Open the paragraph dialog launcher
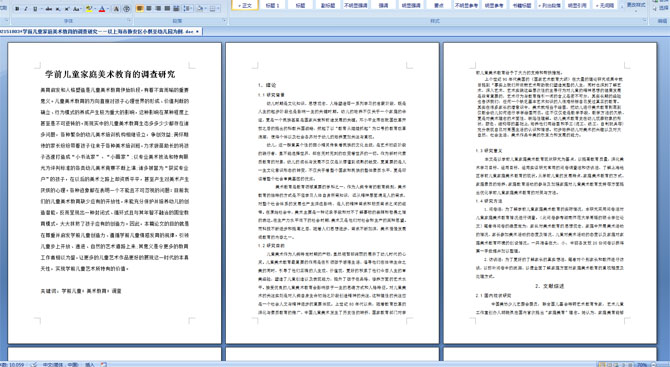This screenshot has width=670, height=367. coord(225,20)
